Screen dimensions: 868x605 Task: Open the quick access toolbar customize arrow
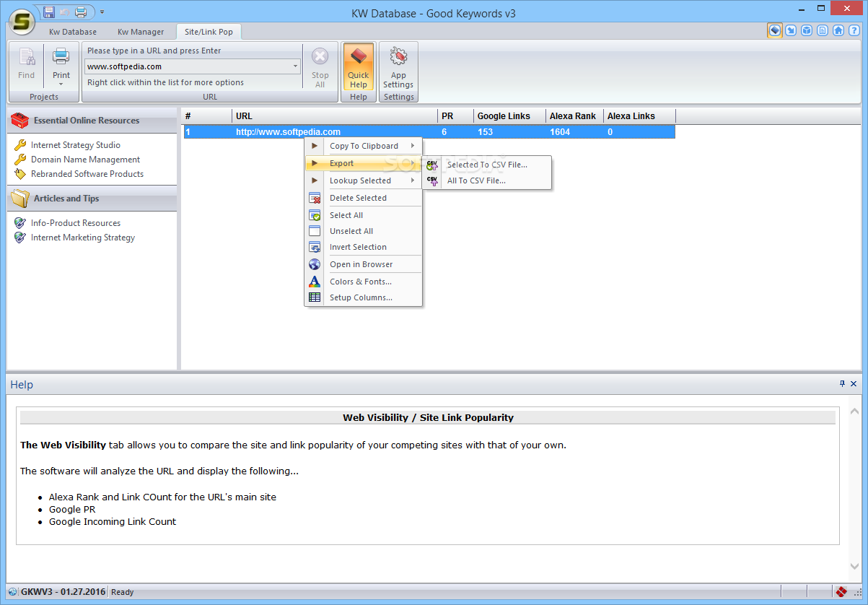pyautogui.click(x=102, y=12)
